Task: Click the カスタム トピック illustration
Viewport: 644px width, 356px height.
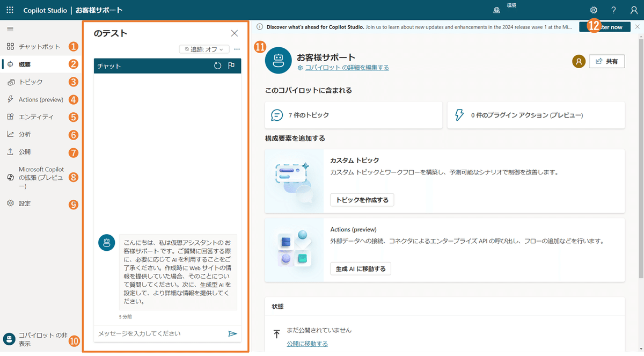Action: pos(294,181)
